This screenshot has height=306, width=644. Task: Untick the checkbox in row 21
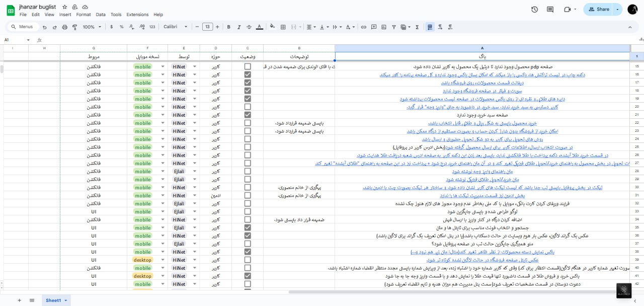(x=248, y=115)
